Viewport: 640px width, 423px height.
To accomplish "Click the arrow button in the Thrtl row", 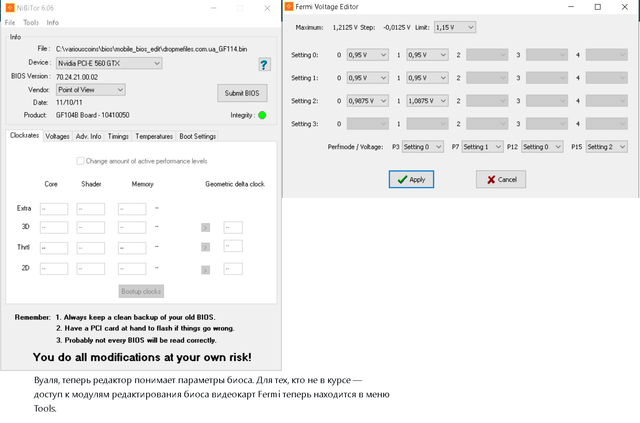I will 206,247.
